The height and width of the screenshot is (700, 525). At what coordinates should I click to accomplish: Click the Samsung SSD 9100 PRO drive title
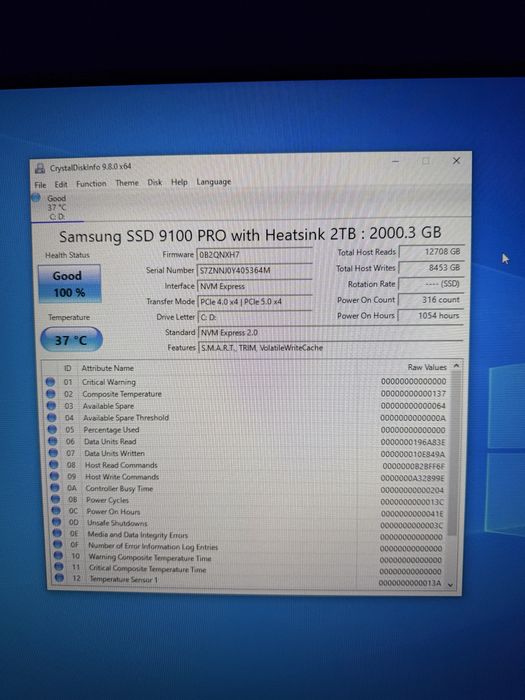pos(250,234)
